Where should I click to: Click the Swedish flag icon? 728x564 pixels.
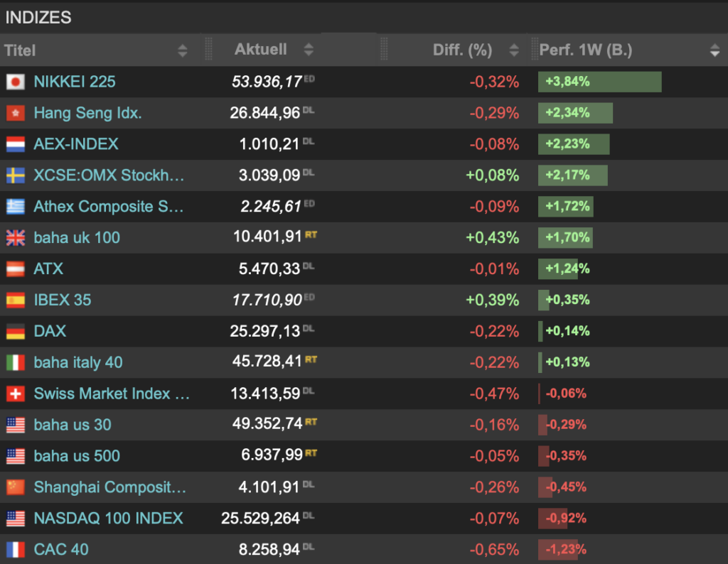[x=15, y=175]
